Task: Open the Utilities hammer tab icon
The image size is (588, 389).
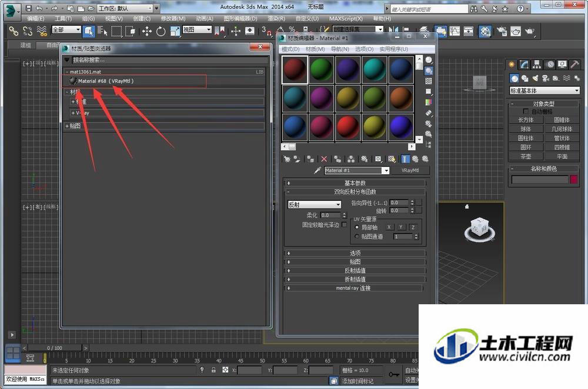Action: click(574, 65)
